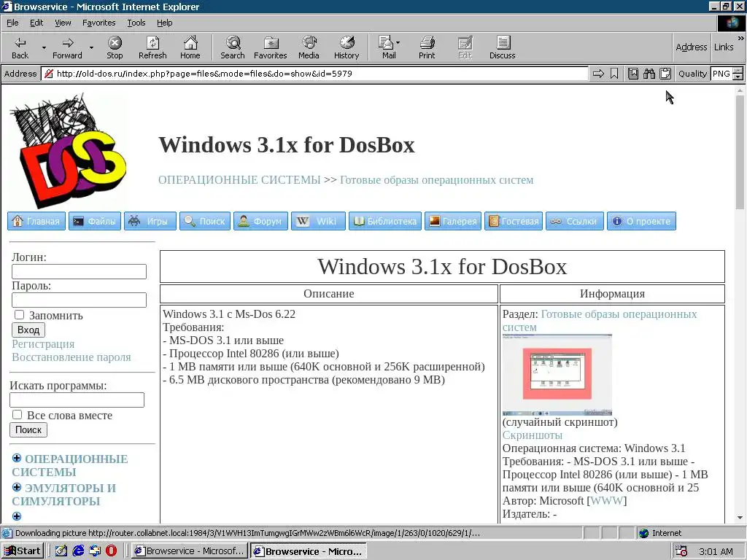Open the Mail dropdown arrow
The height and width of the screenshot is (560, 747).
[x=398, y=43]
